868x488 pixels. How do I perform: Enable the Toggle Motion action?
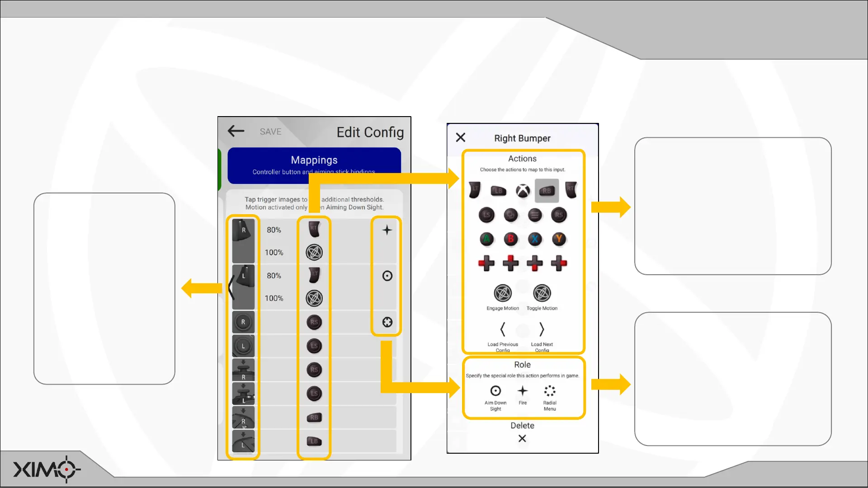542,294
